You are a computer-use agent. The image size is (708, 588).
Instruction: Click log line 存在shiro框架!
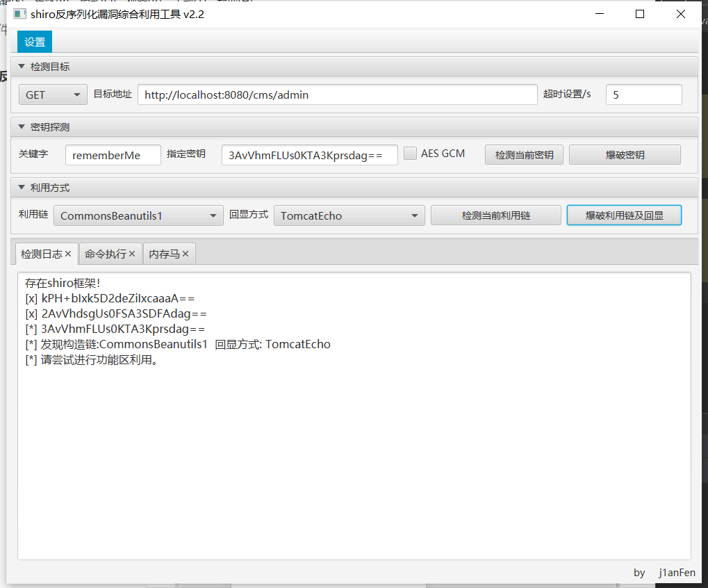coord(63,283)
